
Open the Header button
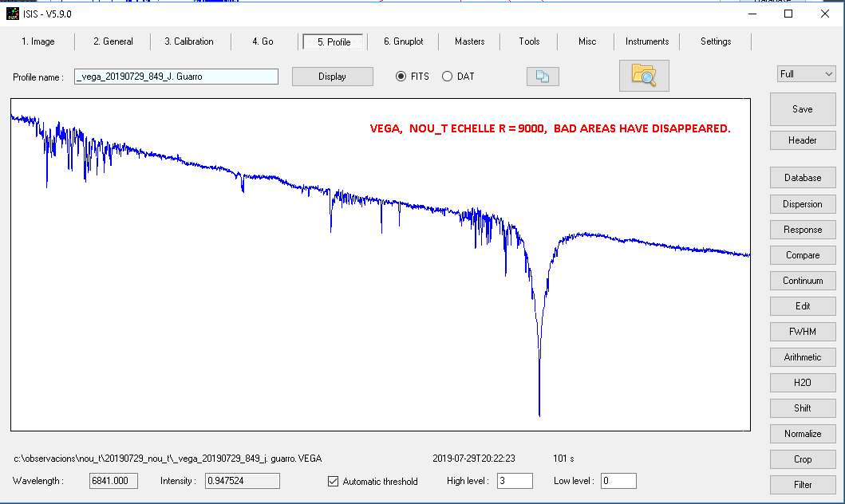(802, 140)
